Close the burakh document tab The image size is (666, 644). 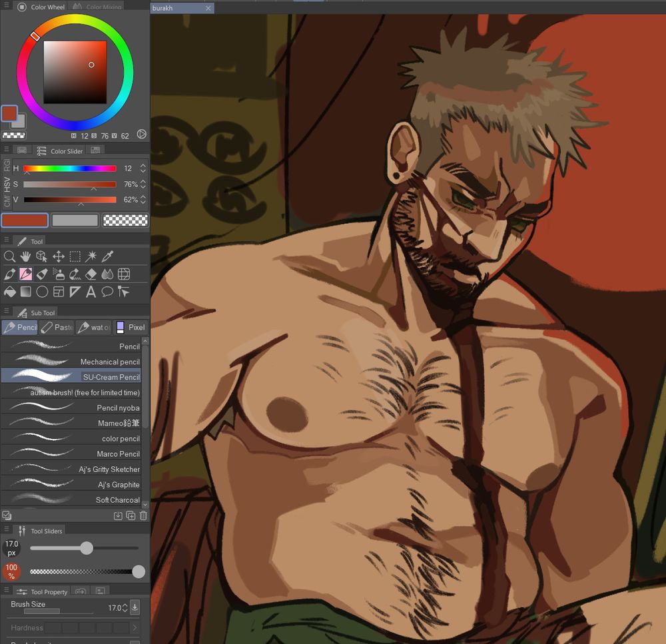coord(208,8)
